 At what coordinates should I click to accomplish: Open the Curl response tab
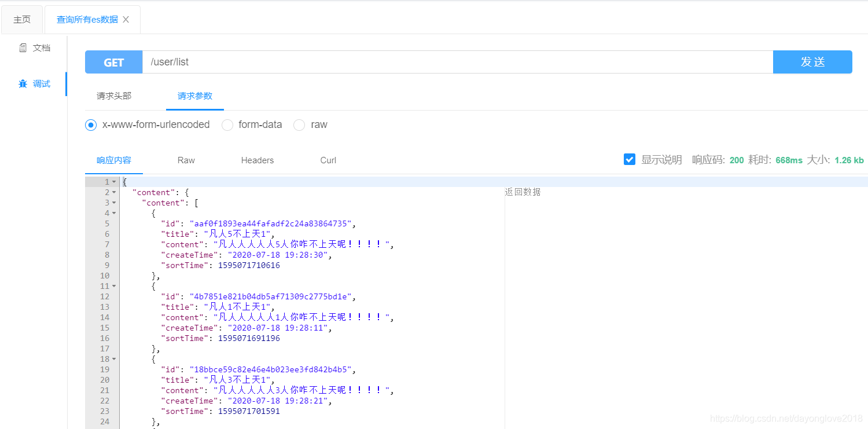point(328,160)
